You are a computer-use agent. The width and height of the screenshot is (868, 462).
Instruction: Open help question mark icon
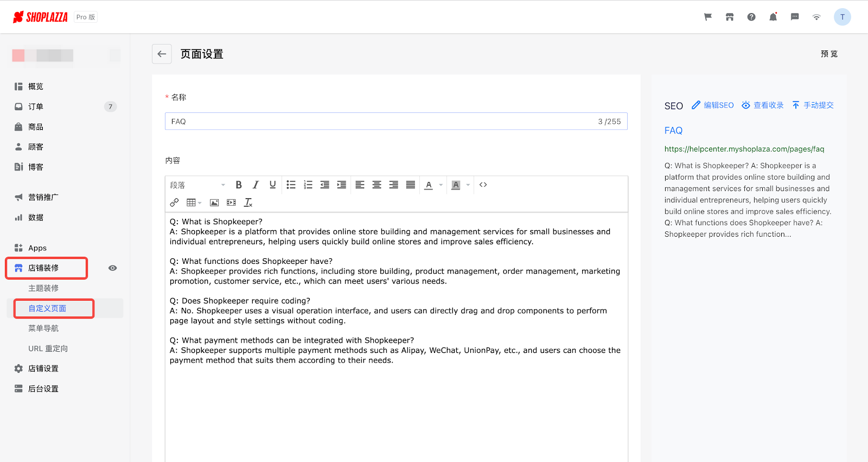751,17
